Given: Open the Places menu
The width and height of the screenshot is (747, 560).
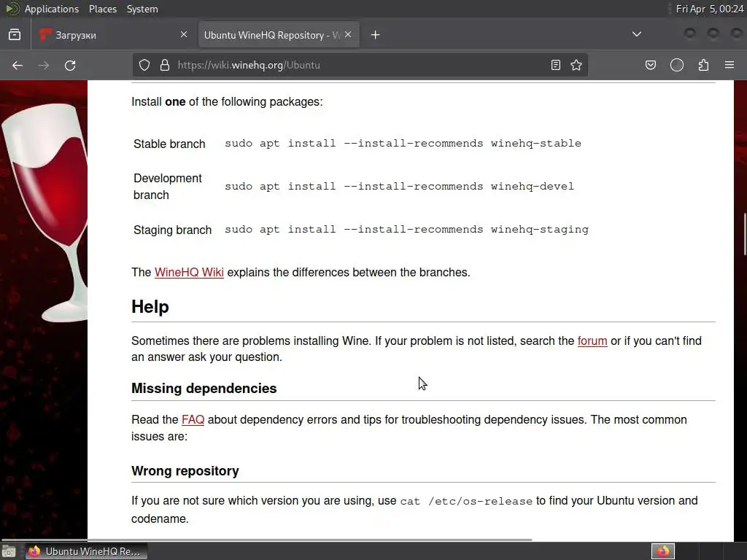Looking at the screenshot, I should coord(103,9).
